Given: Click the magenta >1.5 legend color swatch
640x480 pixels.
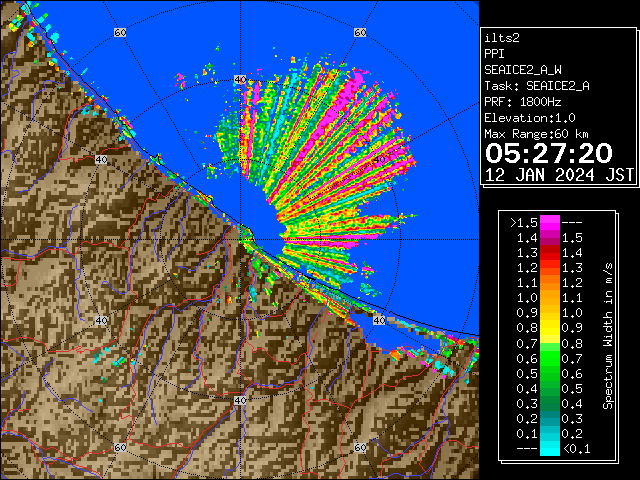Looking at the screenshot, I should [550, 223].
